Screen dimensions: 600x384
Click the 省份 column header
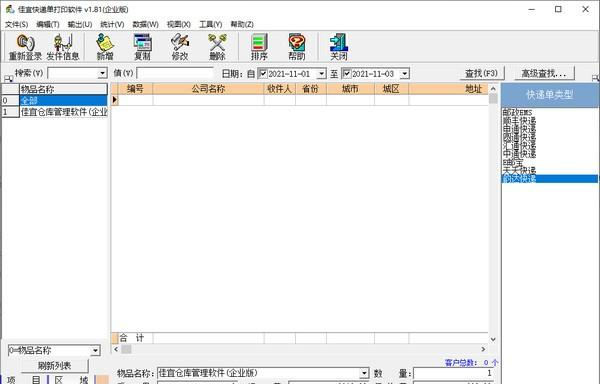click(x=311, y=89)
